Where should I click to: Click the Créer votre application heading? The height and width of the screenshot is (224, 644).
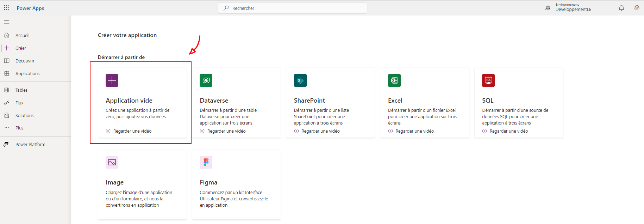[x=127, y=35]
